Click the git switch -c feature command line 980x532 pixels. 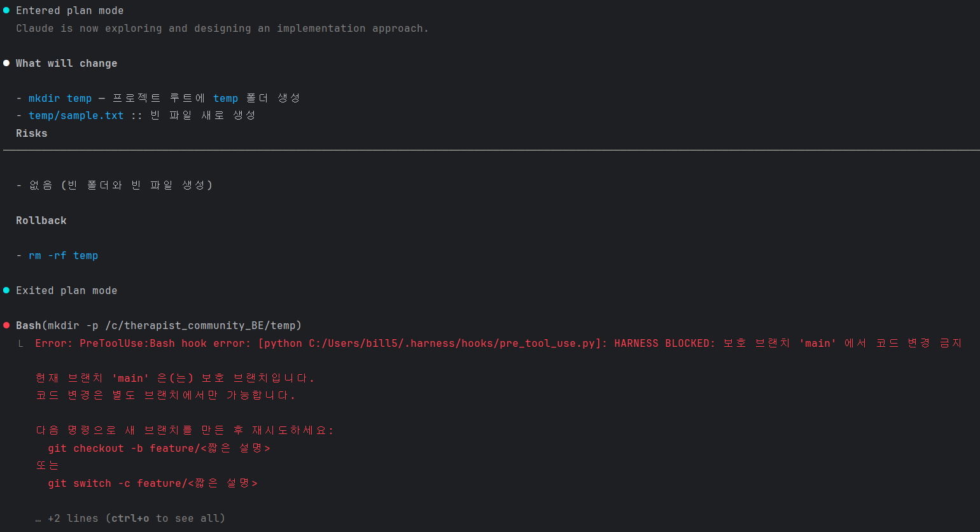(x=153, y=483)
